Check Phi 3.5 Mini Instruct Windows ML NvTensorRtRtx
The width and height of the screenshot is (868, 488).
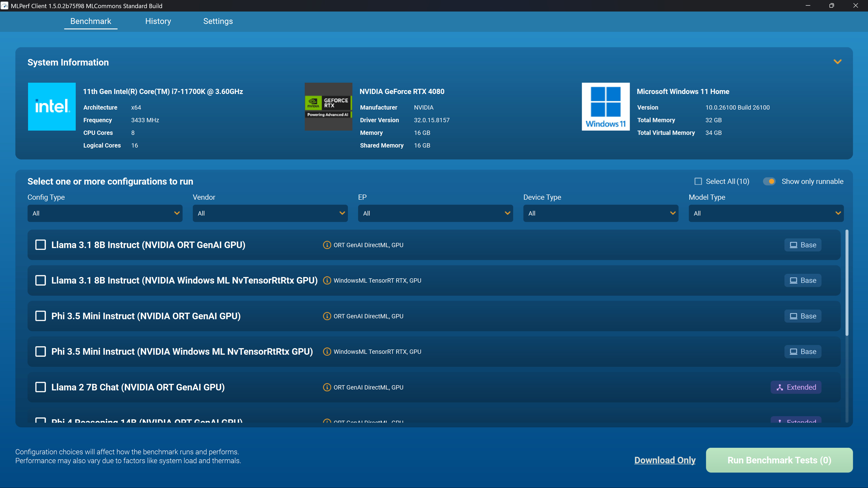(x=40, y=352)
